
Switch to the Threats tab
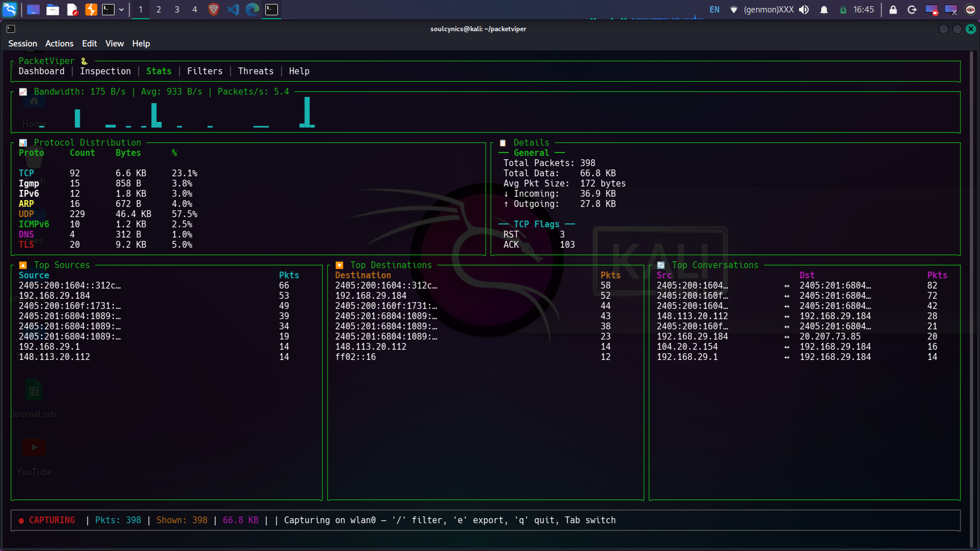coord(256,71)
